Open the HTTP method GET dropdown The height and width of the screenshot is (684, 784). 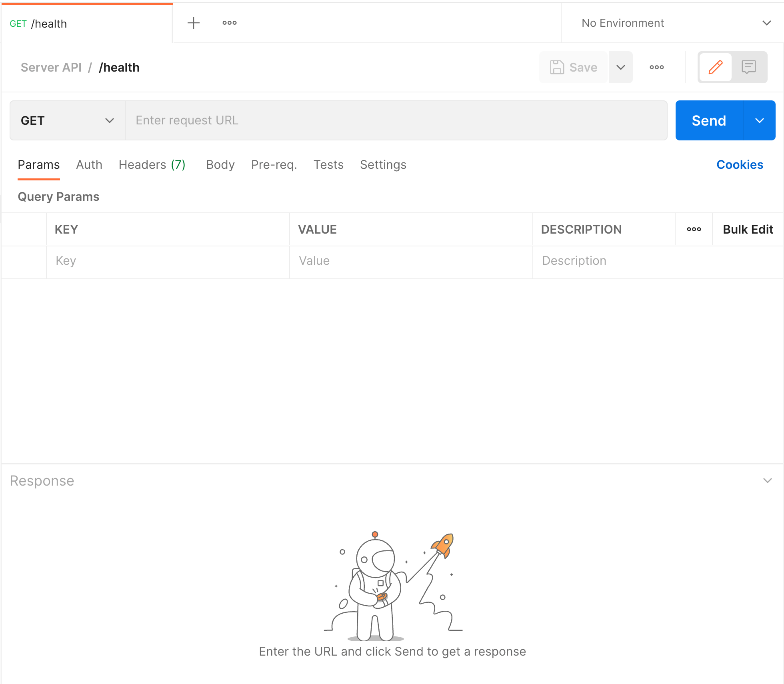67,121
